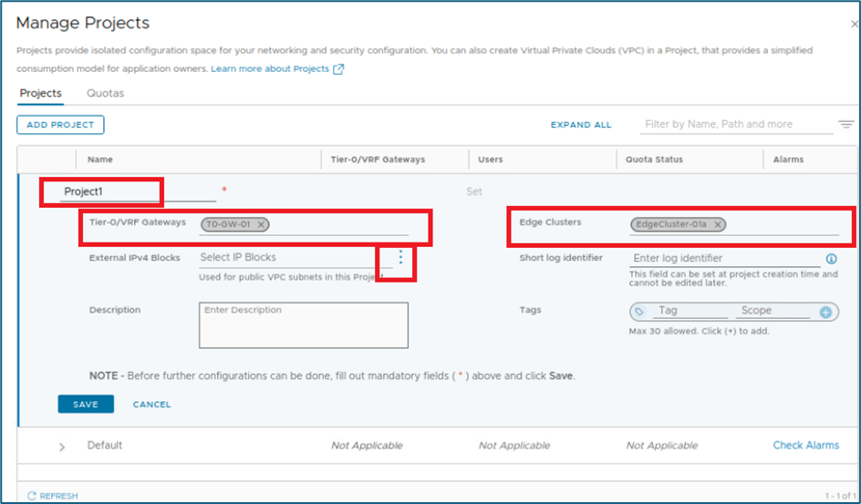Click the Description text area

pyautogui.click(x=303, y=325)
